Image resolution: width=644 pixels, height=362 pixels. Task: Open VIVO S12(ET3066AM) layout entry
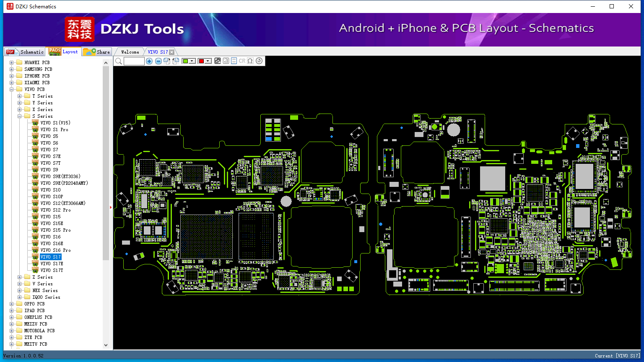click(x=63, y=203)
